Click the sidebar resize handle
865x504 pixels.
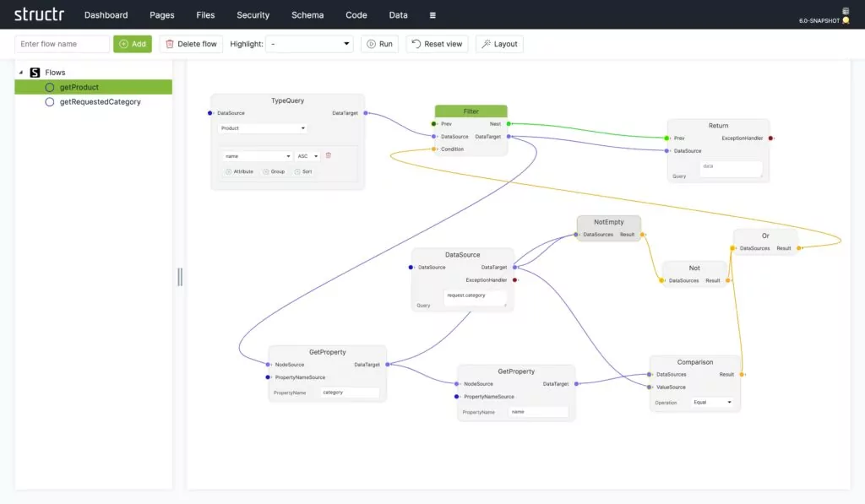coord(180,277)
